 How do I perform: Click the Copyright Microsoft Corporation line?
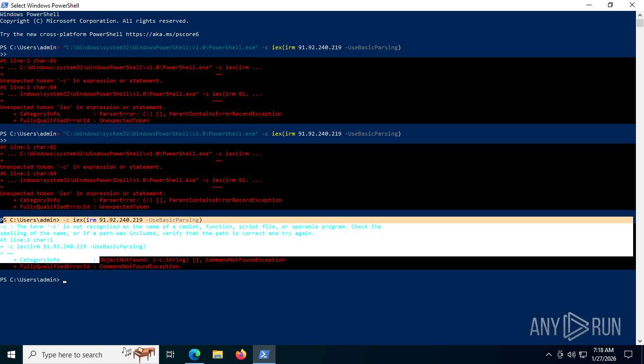tap(94, 21)
